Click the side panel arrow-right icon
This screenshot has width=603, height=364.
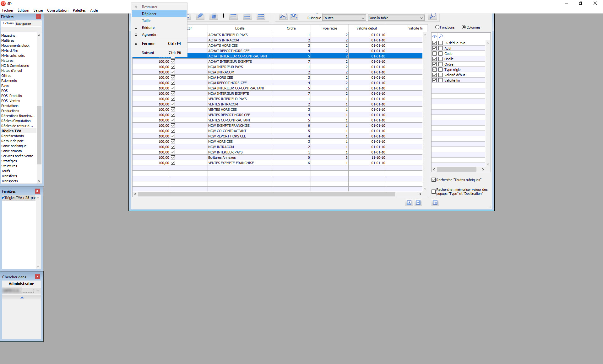[418, 203]
